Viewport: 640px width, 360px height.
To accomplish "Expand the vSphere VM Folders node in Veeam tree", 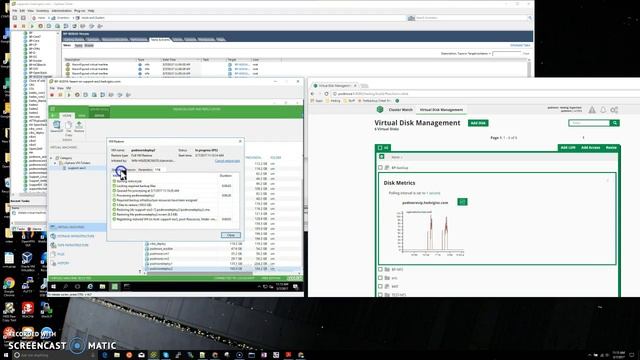I will (x=56, y=163).
